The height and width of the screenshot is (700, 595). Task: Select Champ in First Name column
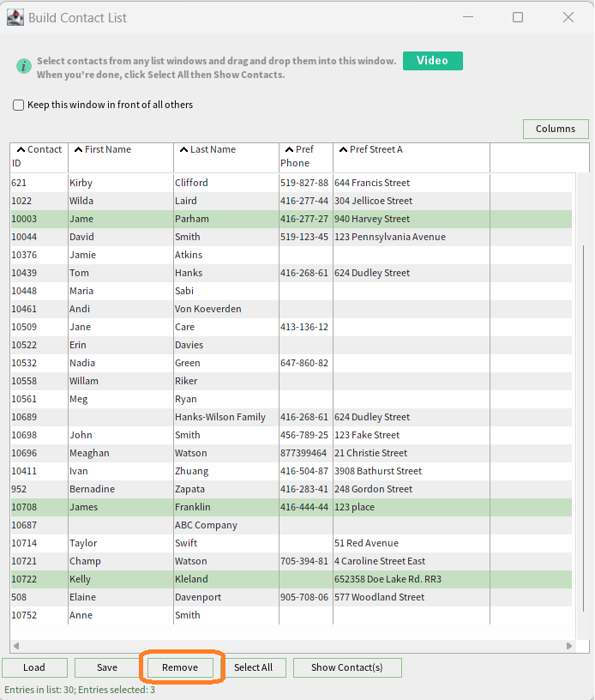point(120,561)
